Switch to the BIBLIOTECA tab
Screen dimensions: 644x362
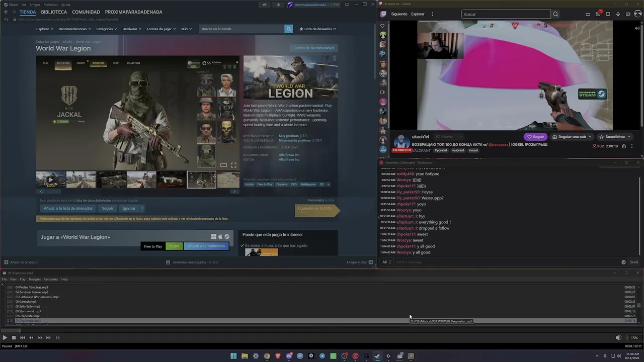click(x=54, y=12)
